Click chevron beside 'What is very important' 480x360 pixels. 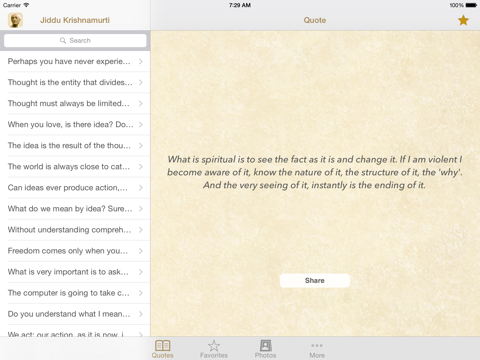click(x=141, y=272)
